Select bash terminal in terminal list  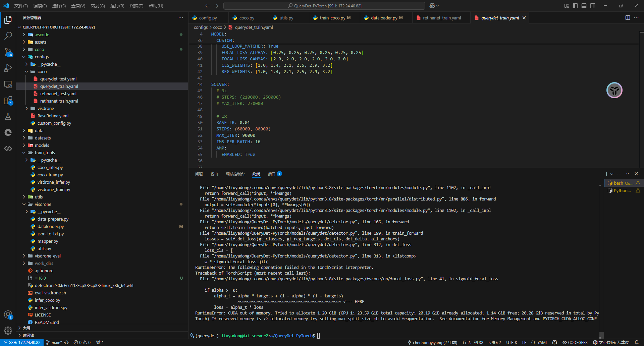[624, 183]
